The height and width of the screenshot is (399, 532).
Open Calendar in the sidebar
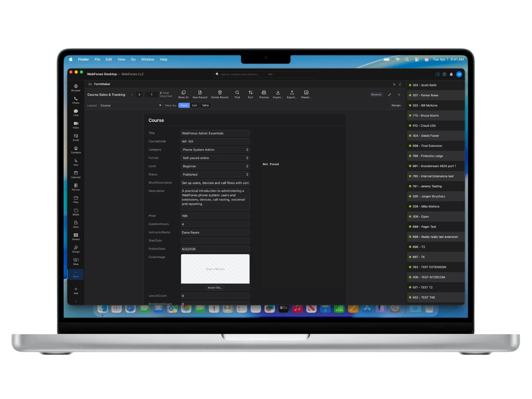coord(76,175)
